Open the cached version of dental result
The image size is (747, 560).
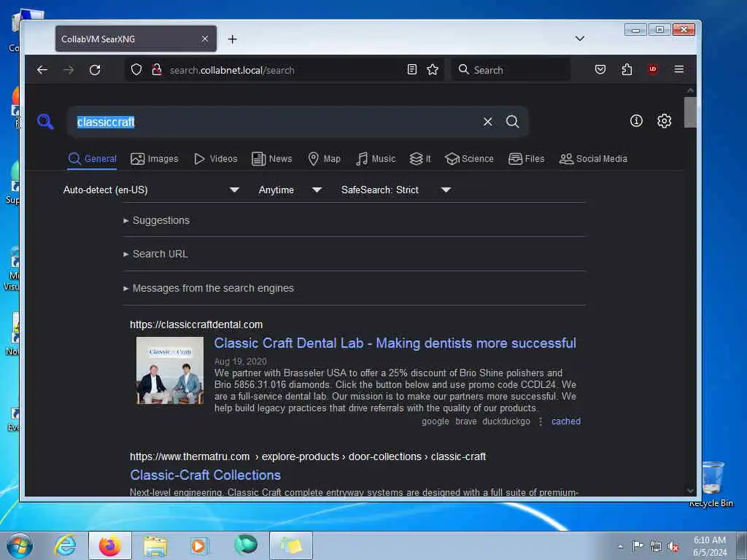tap(566, 421)
